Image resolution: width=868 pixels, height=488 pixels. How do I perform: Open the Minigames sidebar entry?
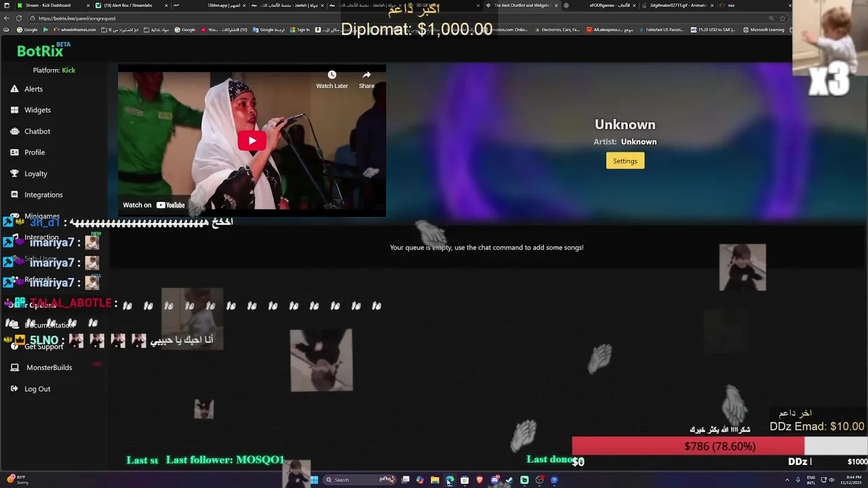point(42,216)
